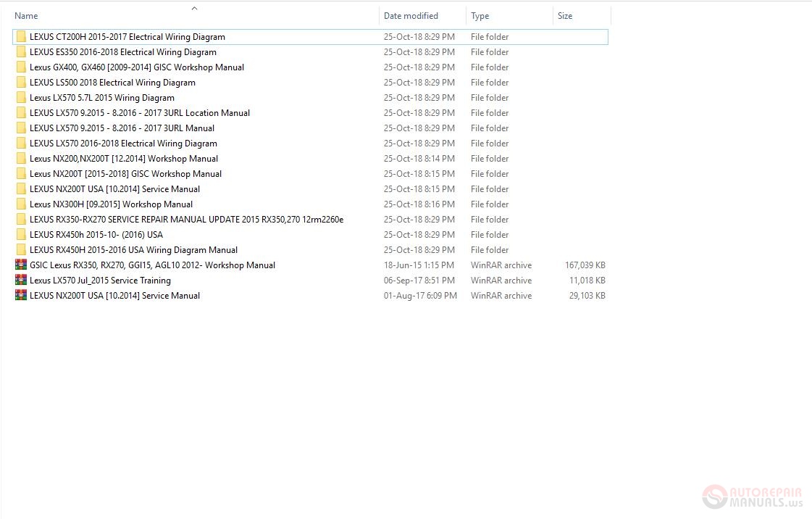Select LEXUS ES350 2016-2018 Electrical Wiring Diagram name

122,51
